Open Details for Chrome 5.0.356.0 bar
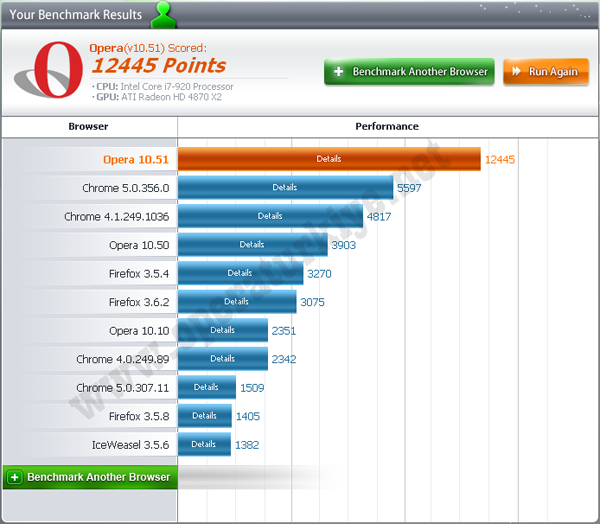Image resolution: width=600 pixels, height=524 pixels. [x=285, y=187]
